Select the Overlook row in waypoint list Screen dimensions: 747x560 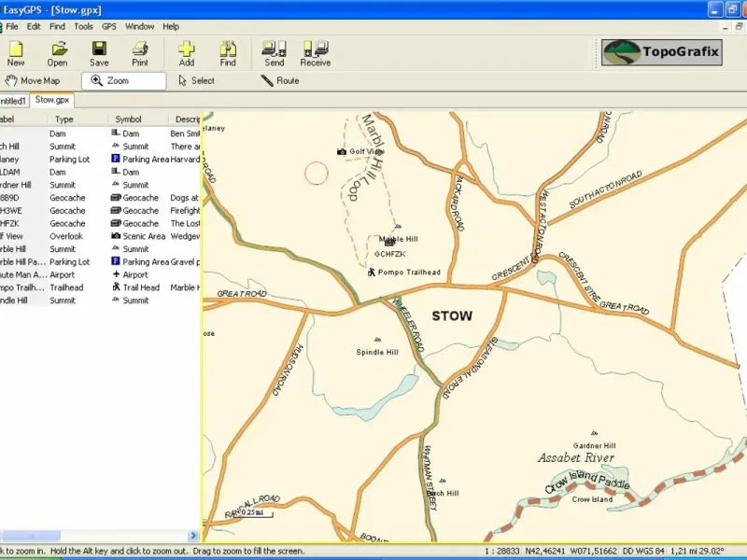click(x=100, y=236)
